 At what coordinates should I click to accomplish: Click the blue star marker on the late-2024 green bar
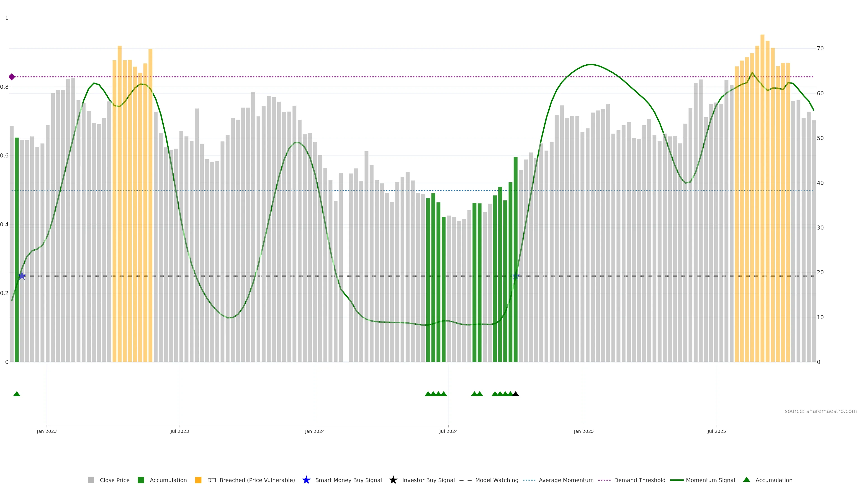click(x=516, y=276)
